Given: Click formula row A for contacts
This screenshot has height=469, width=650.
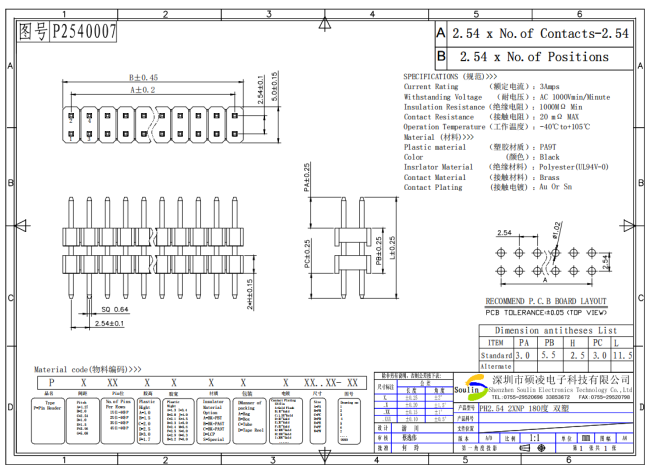Looking at the screenshot, I should pos(540,33).
